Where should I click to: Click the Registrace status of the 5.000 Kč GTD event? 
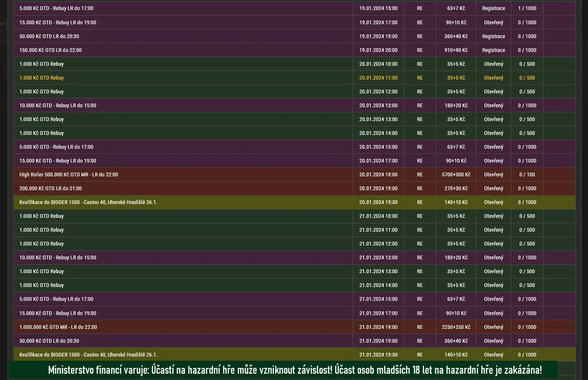(493, 8)
